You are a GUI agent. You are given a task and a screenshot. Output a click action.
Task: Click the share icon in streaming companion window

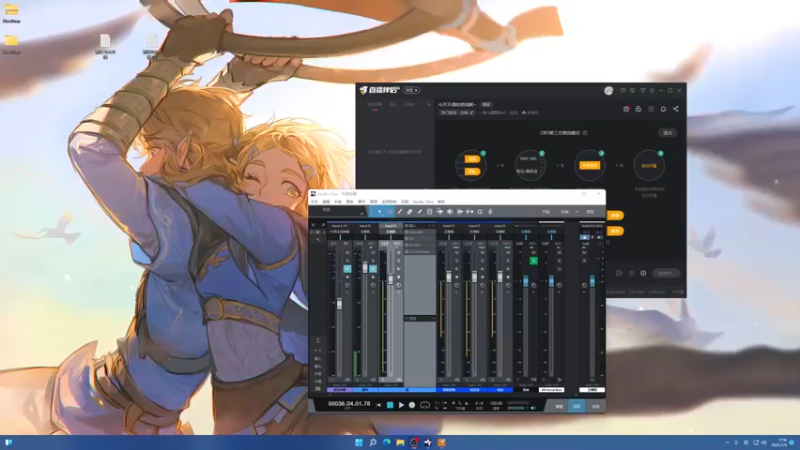point(676,109)
